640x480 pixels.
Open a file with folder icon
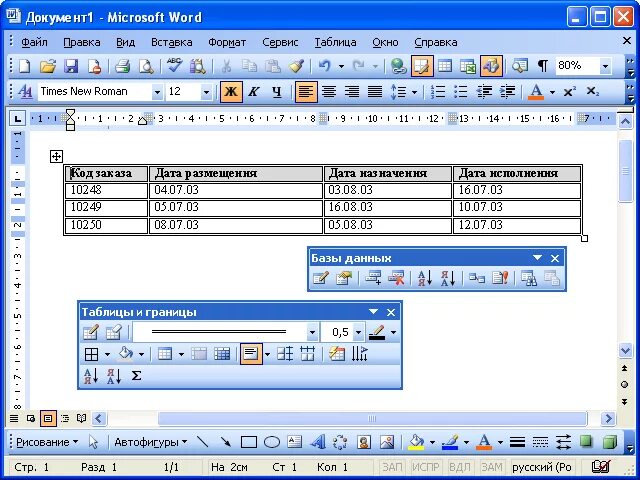[48, 66]
